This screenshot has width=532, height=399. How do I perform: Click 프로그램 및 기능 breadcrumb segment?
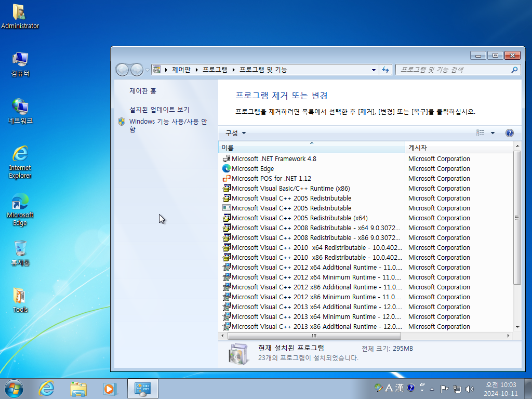263,70
